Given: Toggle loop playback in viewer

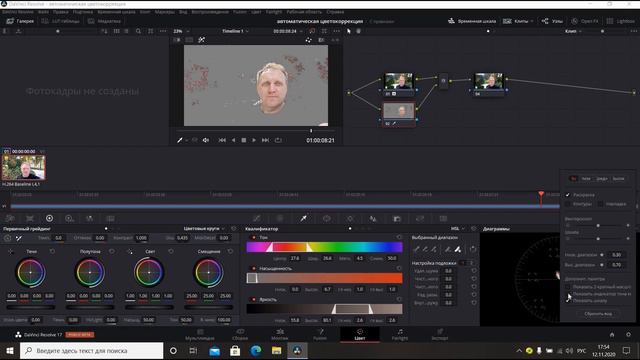Looking at the screenshot, I should click(278, 140).
